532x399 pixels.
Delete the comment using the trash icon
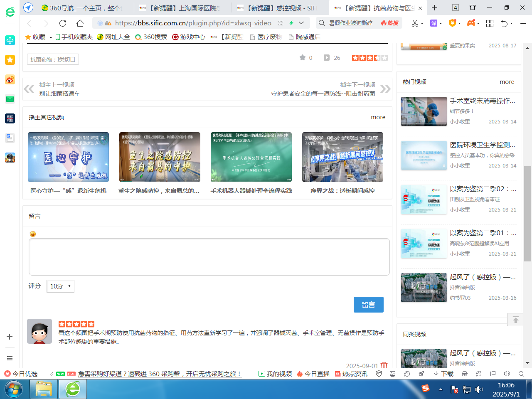coord(384,366)
